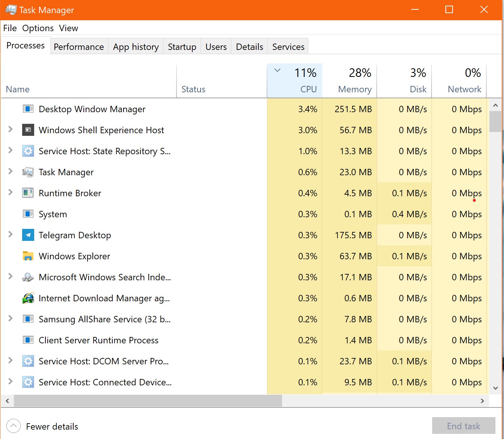Click the Service Host: Connected Device gear icon
Image resolution: width=504 pixels, height=439 pixels.
click(28, 382)
